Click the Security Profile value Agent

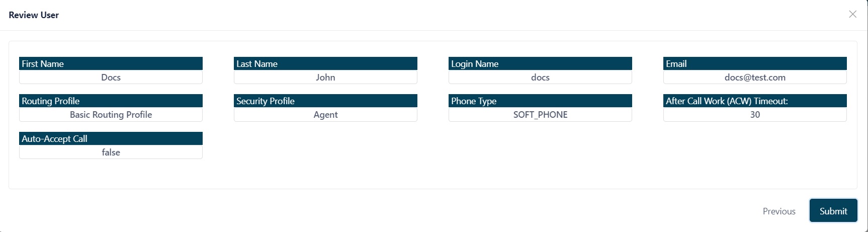[325, 114]
